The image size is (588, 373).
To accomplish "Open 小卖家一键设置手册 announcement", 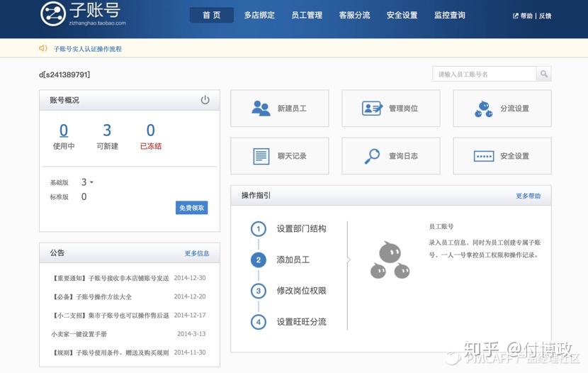I will 79,334.
